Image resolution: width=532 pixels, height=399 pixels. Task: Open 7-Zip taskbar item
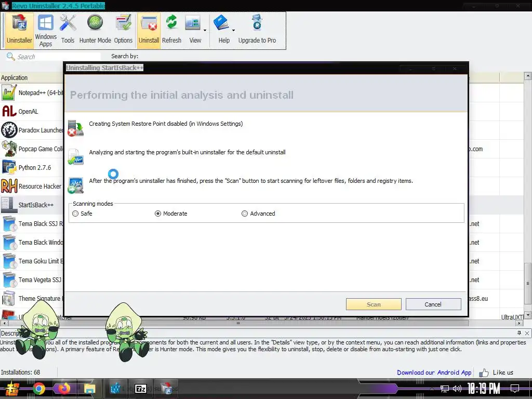point(140,389)
